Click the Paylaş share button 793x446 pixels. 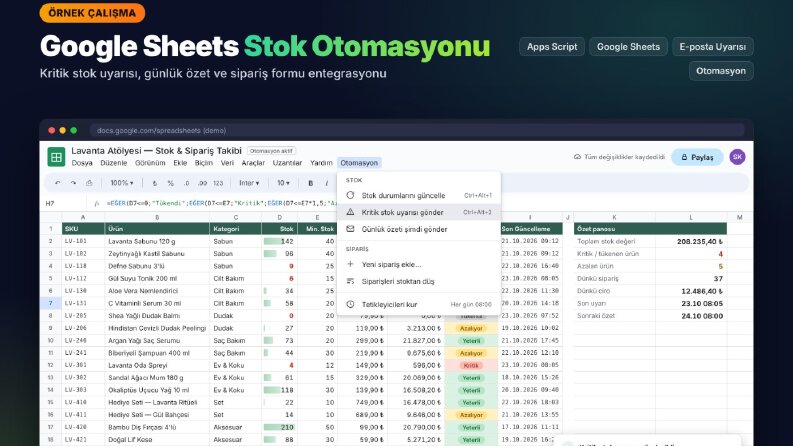click(697, 157)
